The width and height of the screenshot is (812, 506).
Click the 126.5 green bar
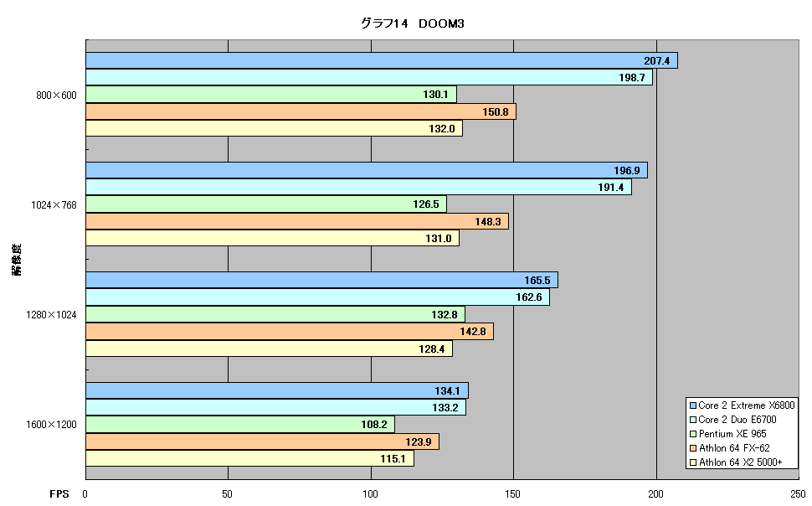(x=266, y=204)
